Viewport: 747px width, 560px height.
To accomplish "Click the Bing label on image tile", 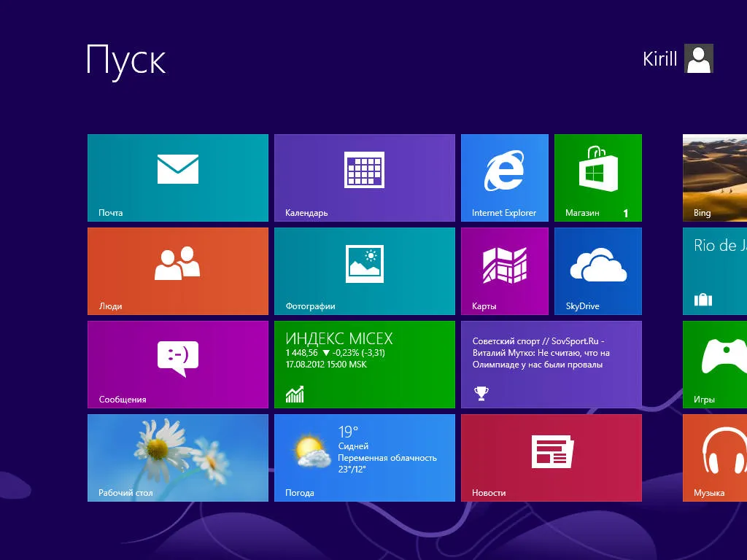I will (x=703, y=213).
